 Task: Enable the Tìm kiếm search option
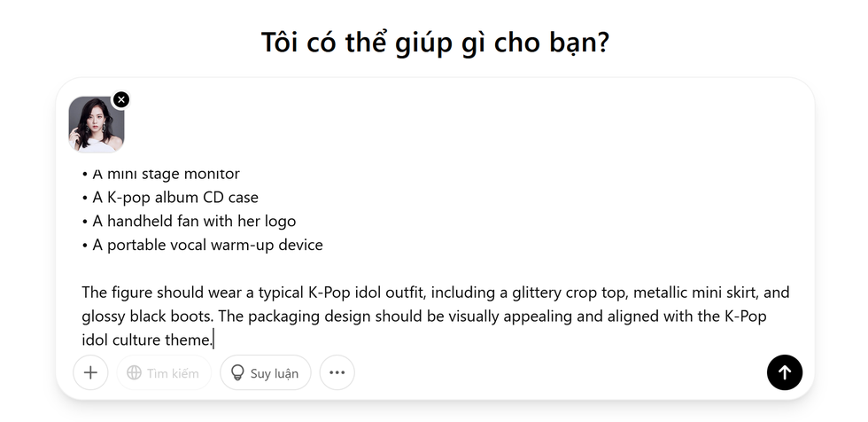click(172, 373)
